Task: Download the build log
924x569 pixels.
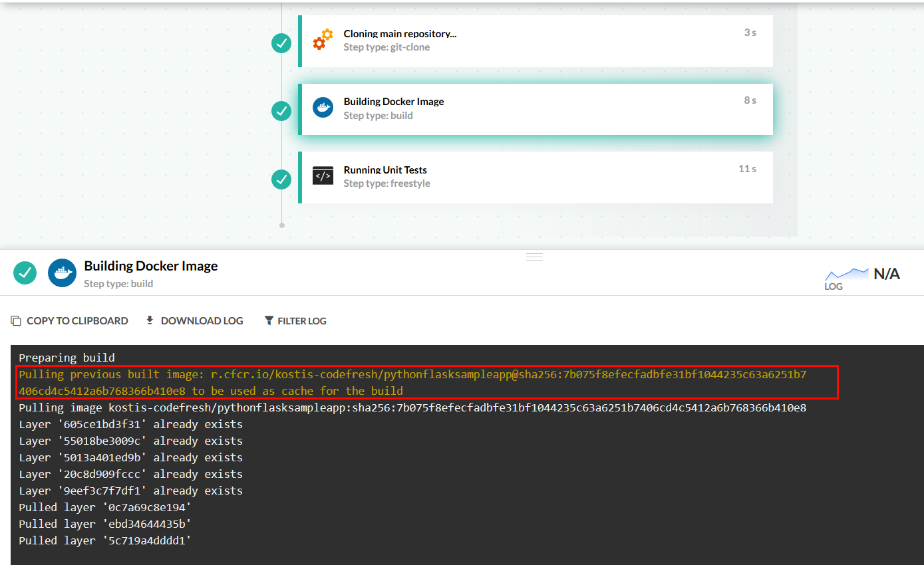Action: coord(194,321)
